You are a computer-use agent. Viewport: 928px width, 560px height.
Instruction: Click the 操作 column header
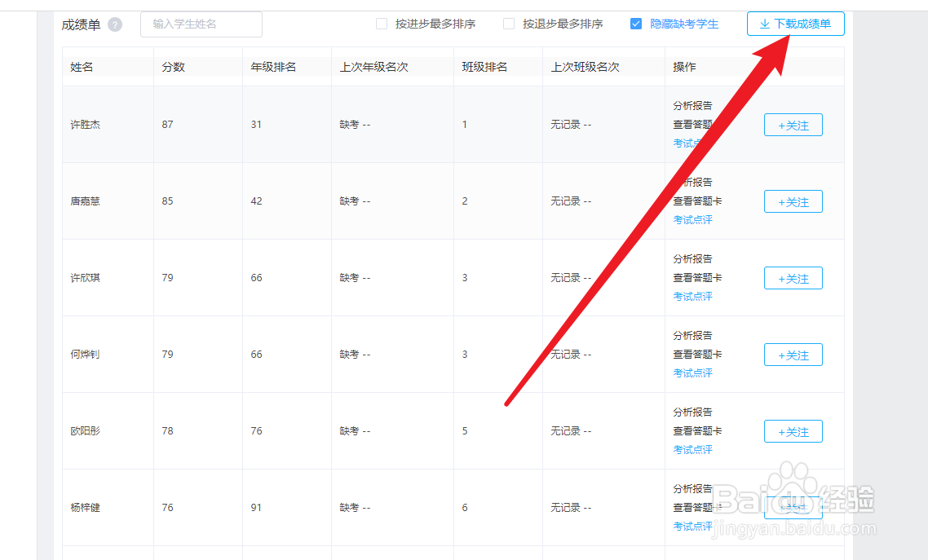coord(685,67)
